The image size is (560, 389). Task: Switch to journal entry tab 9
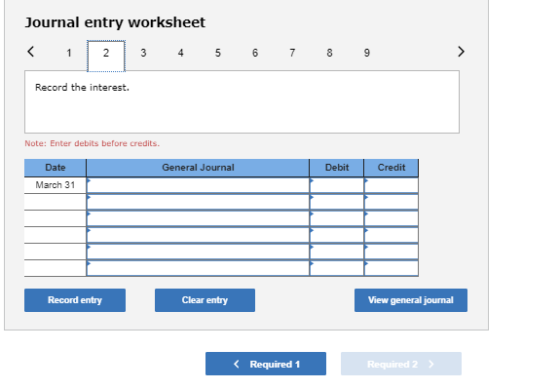[367, 53]
